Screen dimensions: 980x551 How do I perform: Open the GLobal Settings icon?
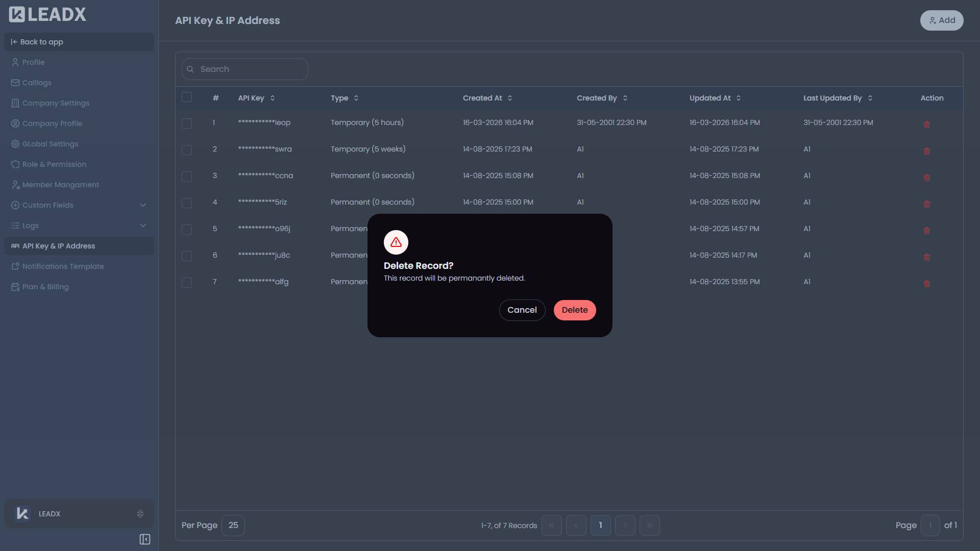tap(15, 143)
